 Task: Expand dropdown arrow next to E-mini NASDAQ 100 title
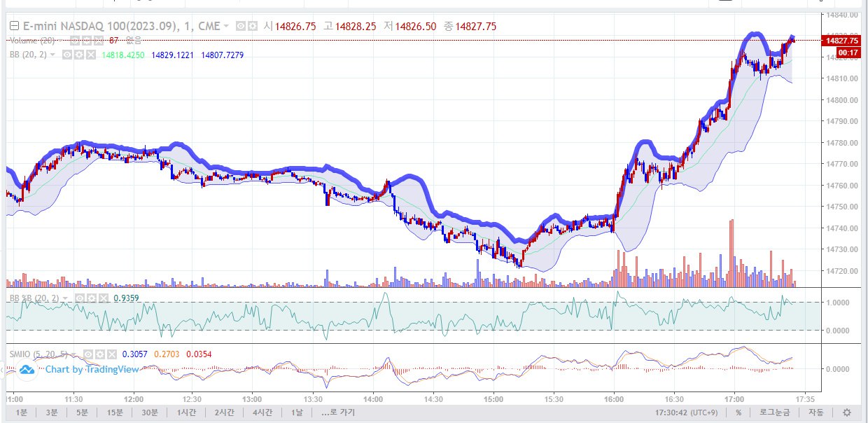coord(226,26)
